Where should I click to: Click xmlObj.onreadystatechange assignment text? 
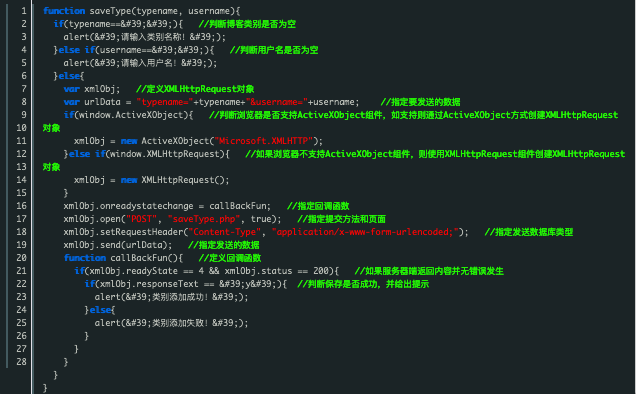click(x=167, y=206)
